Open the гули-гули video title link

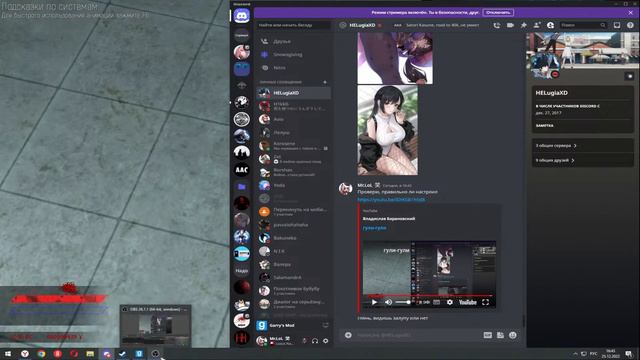click(x=374, y=228)
